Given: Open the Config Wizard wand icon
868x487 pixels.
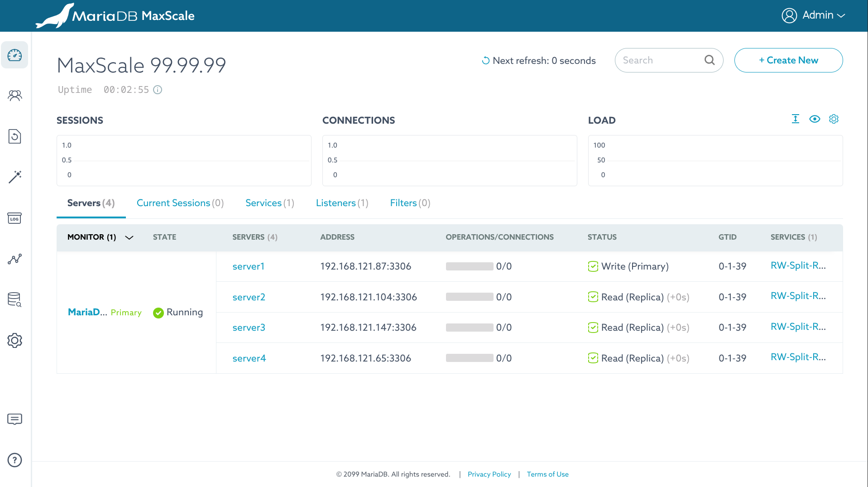Looking at the screenshot, I should point(14,177).
